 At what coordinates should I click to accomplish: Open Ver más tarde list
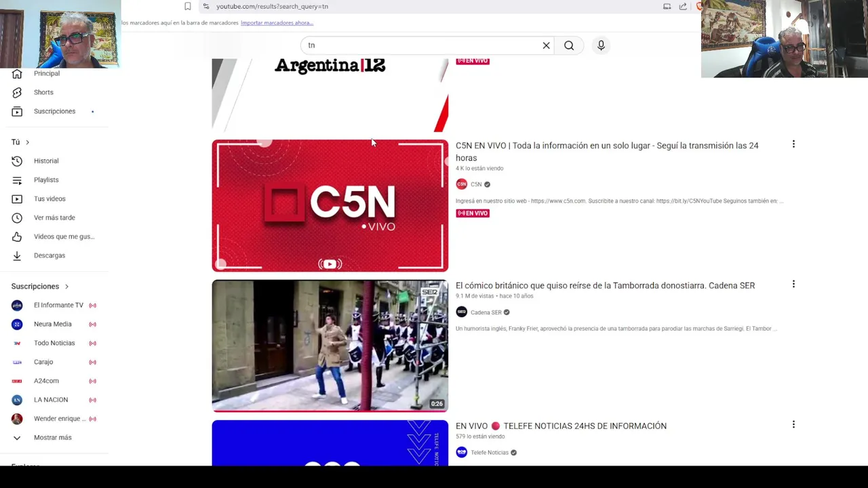tap(54, 218)
